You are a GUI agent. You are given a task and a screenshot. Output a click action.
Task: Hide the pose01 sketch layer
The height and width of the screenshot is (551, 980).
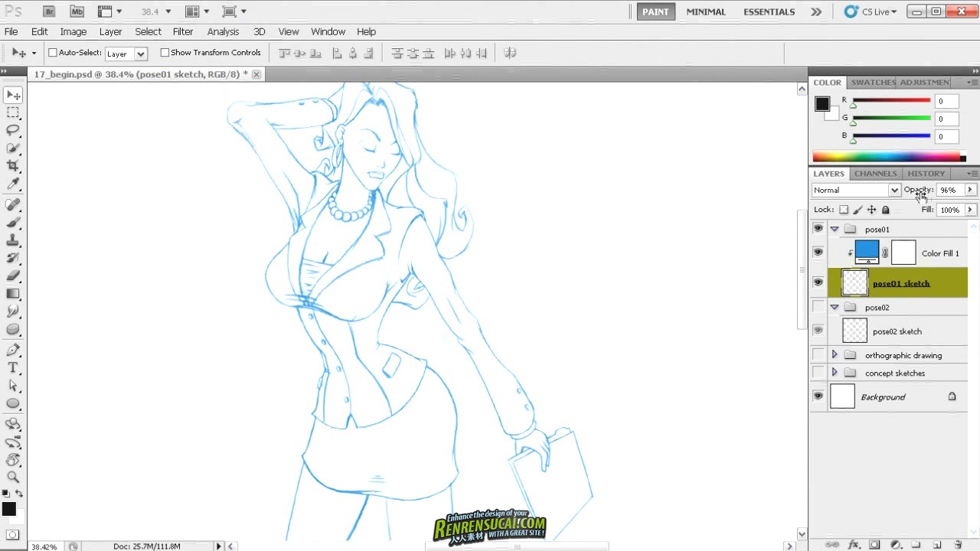(818, 283)
